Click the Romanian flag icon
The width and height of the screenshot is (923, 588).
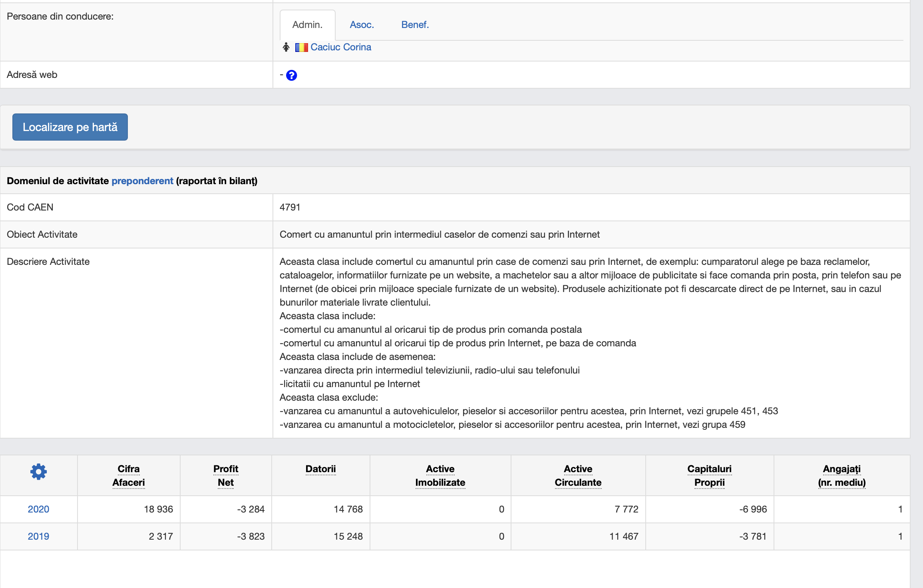301,48
